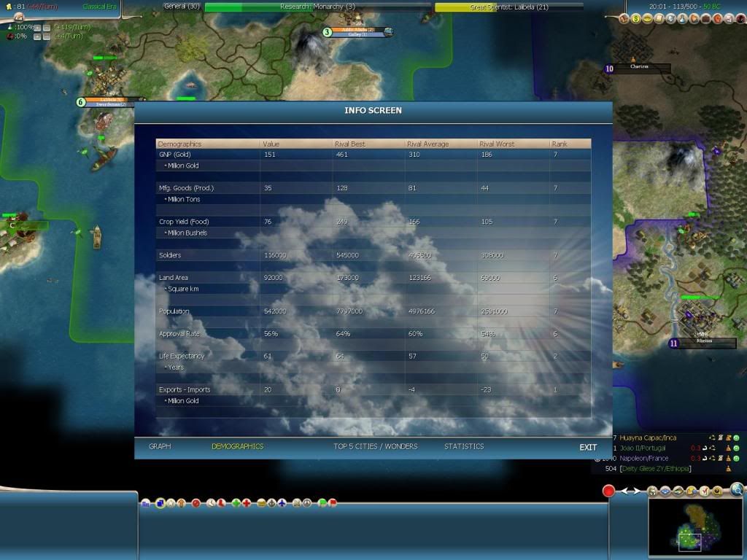Select the DEMOGRAPHICS tab

(237, 446)
